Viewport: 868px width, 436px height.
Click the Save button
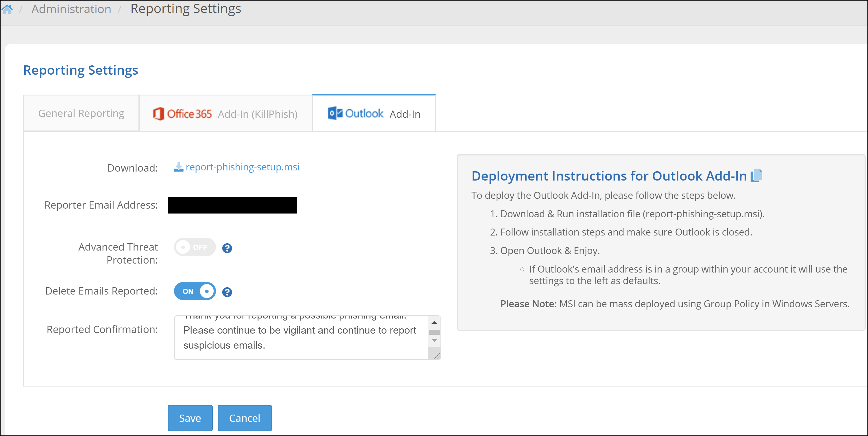click(190, 418)
